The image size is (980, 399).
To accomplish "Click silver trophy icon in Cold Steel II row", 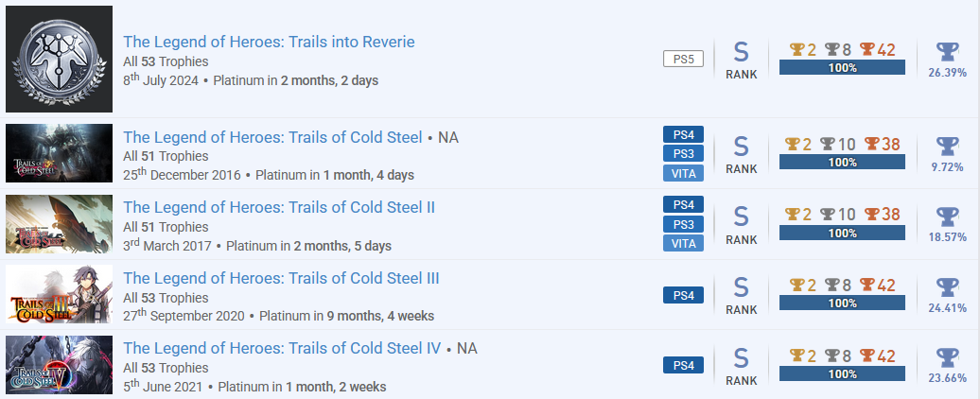I will click(x=827, y=215).
